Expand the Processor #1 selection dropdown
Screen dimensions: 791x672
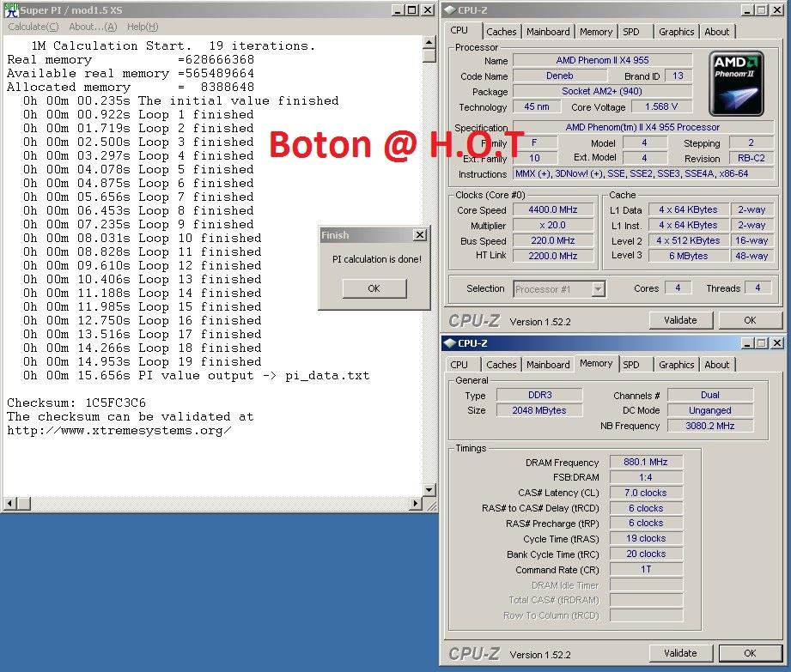[598, 289]
